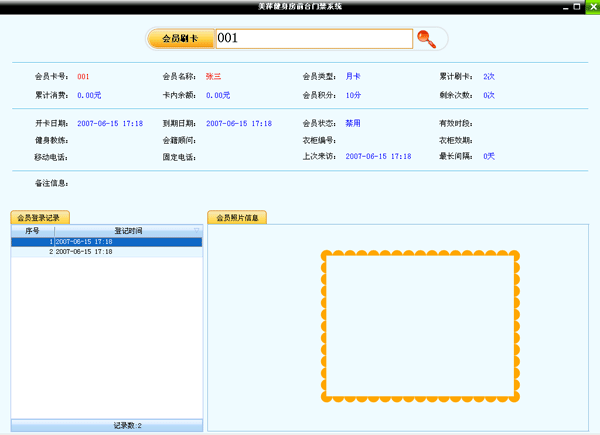The width and height of the screenshot is (600, 435).
Task: Focus the card number input containing 001
Action: pos(312,39)
